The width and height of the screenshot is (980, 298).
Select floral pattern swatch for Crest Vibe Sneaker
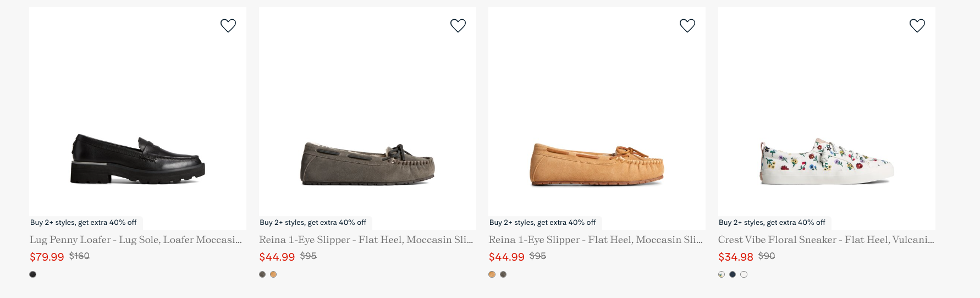click(x=722, y=274)
